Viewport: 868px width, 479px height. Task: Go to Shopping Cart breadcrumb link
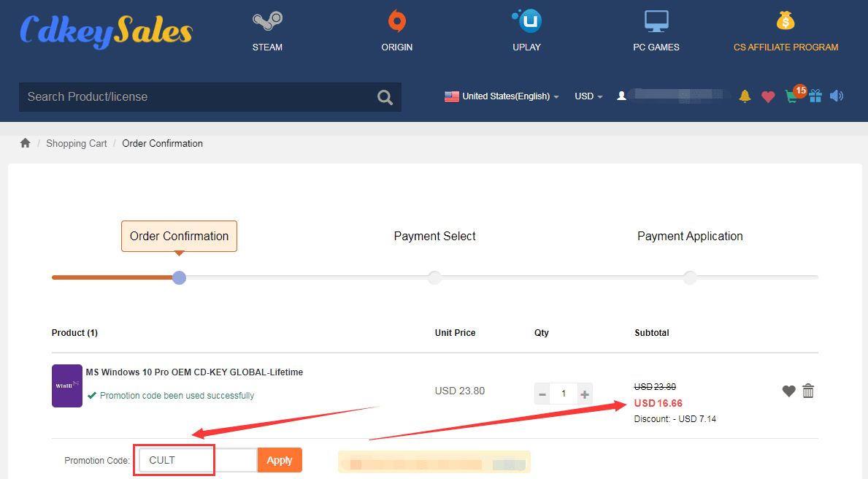(77, 143)
